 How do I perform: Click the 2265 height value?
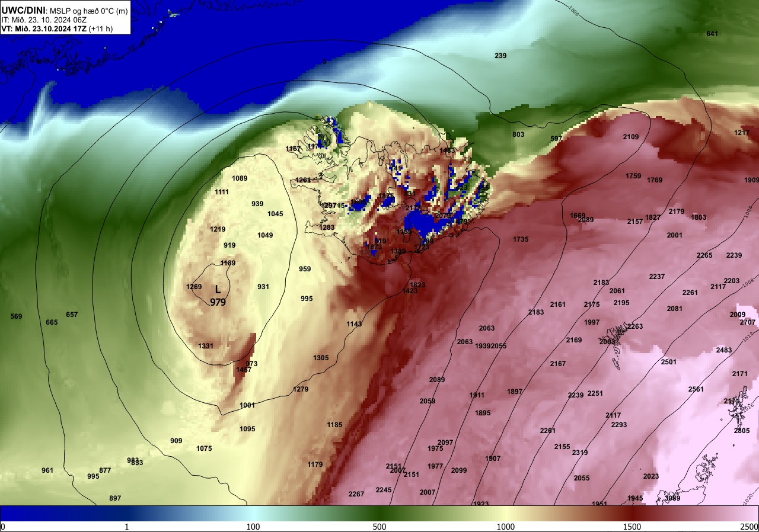coord(704,255)
